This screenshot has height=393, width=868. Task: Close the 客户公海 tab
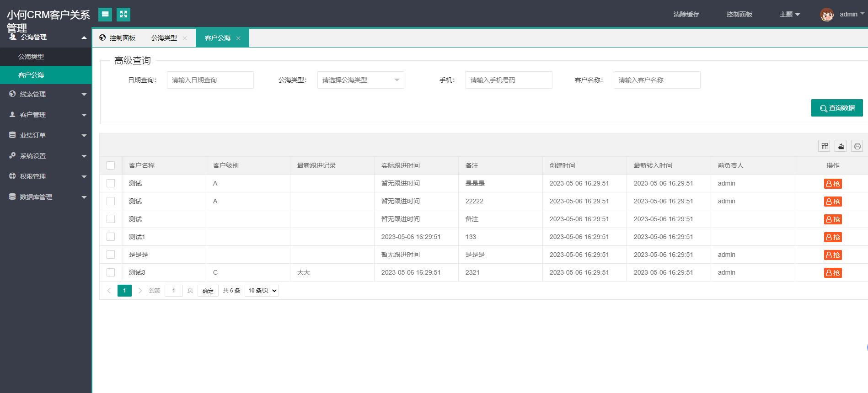[238, 38]
